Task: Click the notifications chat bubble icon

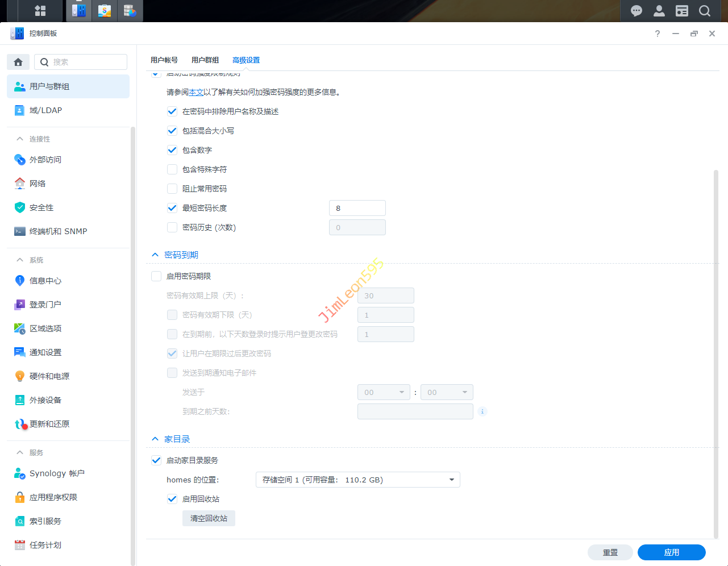Action: click(x=637, y=11)
